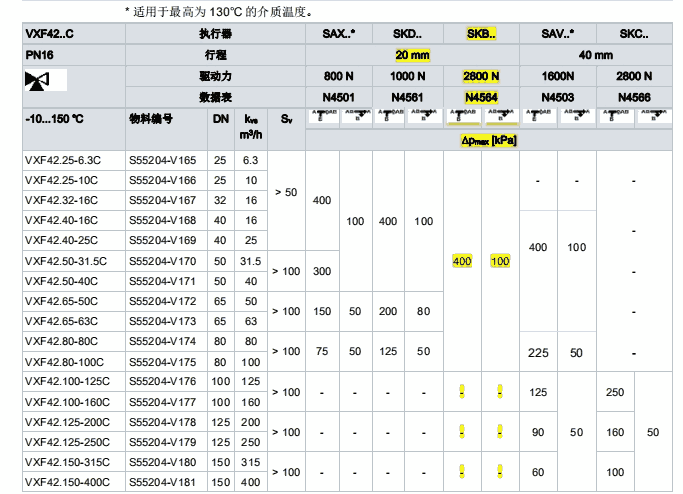
Task: Click the highlighted 400 value in SKB column
Action: tap(461, 261)
